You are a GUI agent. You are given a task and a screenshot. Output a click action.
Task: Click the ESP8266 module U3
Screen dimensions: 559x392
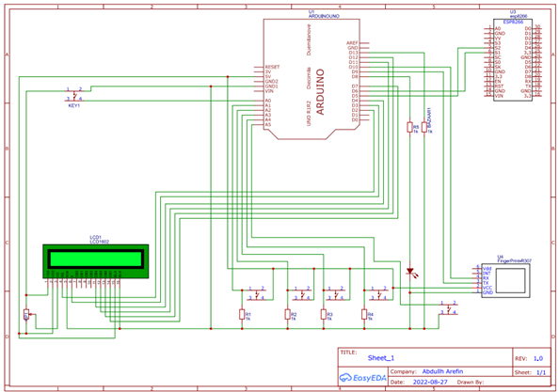(x=513, y=60)
